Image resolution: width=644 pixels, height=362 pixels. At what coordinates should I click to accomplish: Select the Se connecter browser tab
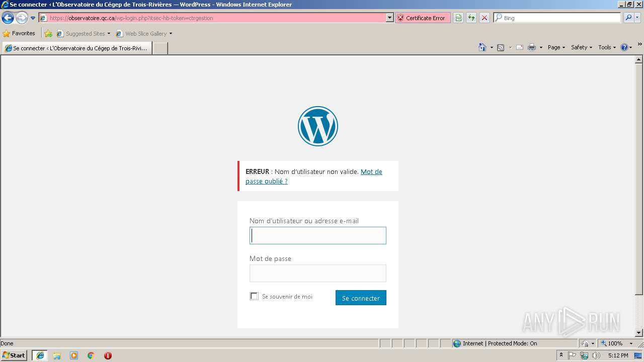coord(77,48)
